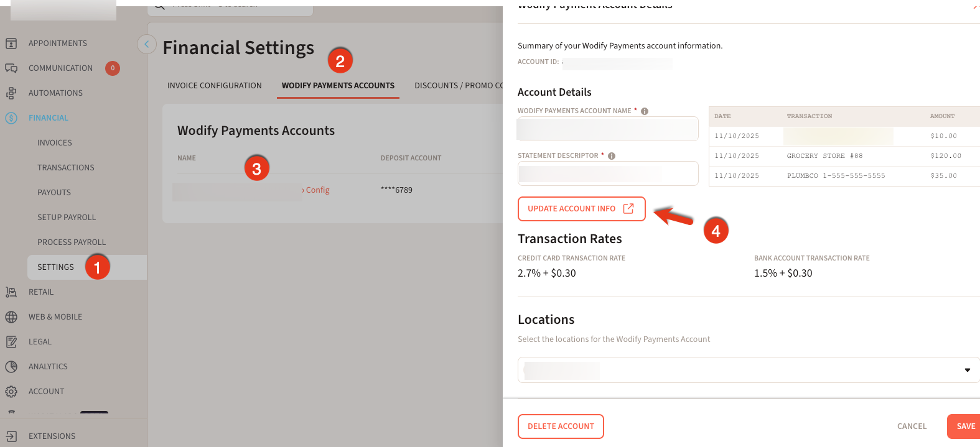Click info icon beside Statement Descriptor
The height and width of the screenshot is (447, 980).
point(612,156)
